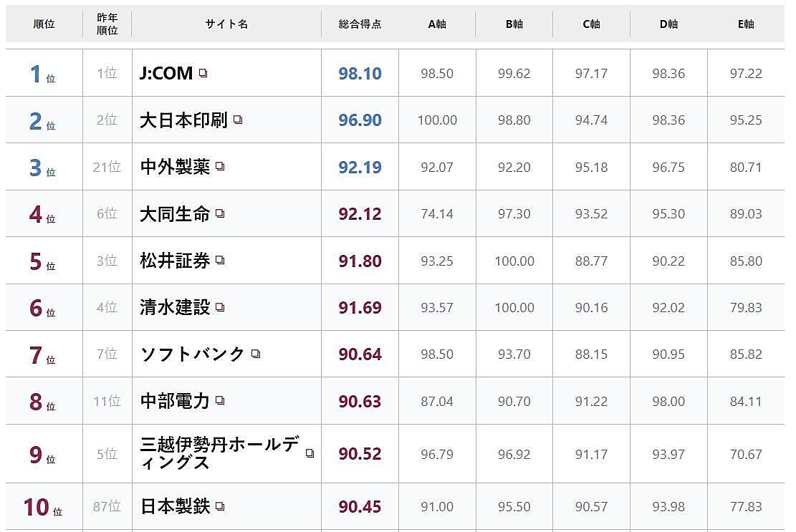Open the 大日本印刷 site link
The width and height of the screenshot is (796, 532).
click(x=183, y=120)
